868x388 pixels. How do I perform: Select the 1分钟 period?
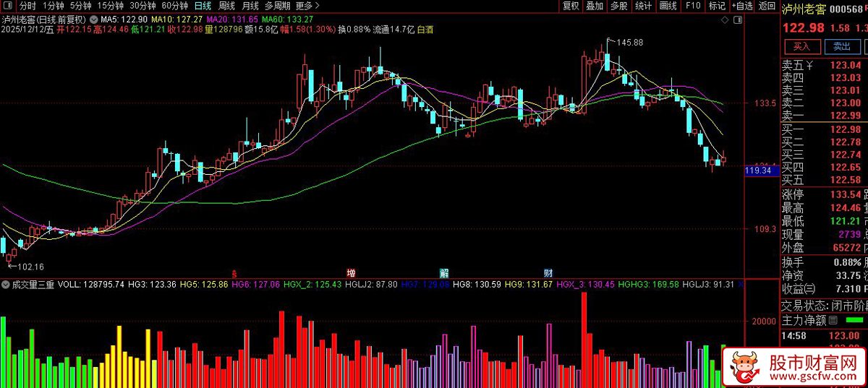coord(53,6)
